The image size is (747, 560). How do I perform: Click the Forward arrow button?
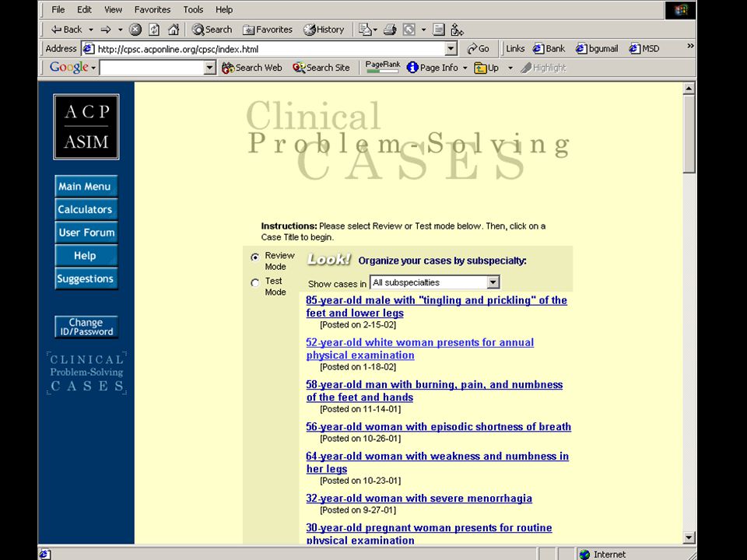tap(106, 30)
